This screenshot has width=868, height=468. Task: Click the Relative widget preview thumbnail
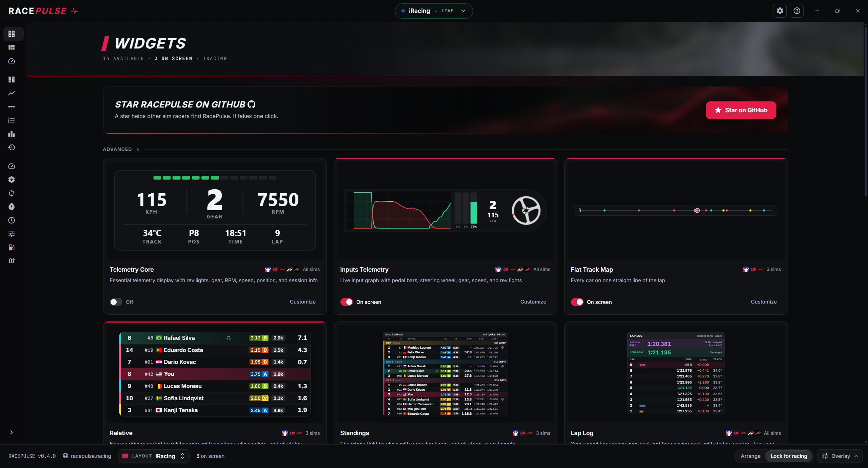point(215,374)
